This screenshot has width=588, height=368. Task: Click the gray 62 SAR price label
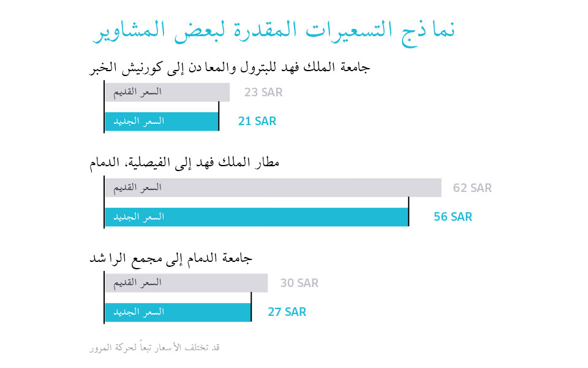tap(472, 188)
